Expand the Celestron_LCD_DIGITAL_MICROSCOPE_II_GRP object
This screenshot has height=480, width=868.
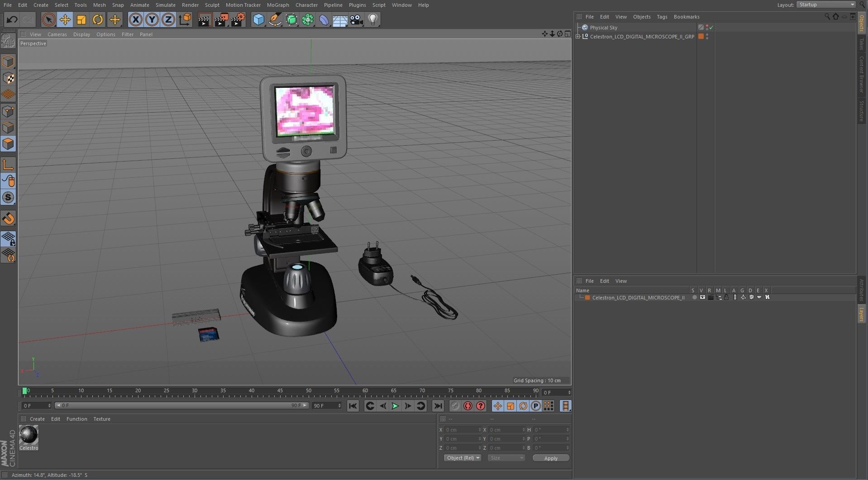click(578, 37)
